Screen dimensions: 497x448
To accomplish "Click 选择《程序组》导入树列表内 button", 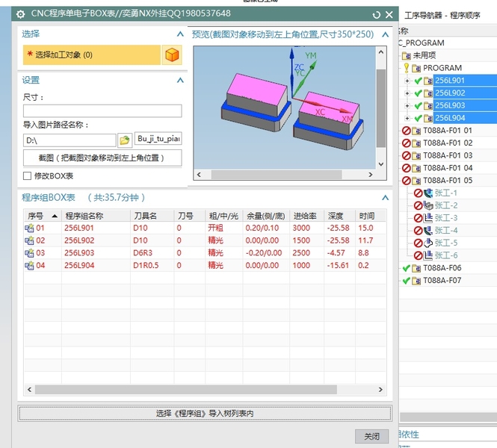I will click(205, 413).
